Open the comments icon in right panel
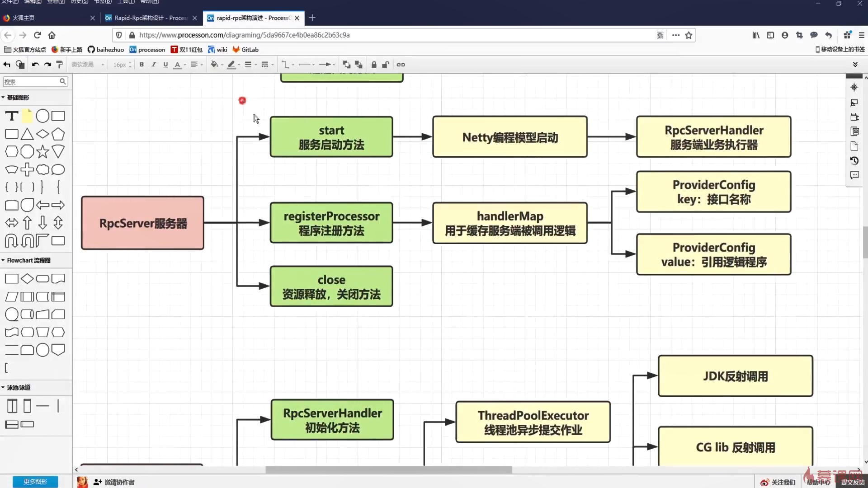This screenshot has height=488, width=868. [x=854, y=175]
